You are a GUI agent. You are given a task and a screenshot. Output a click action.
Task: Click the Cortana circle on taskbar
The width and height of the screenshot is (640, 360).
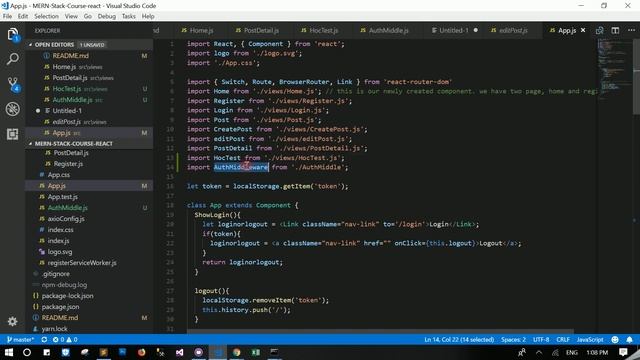[x=27, y=352]
